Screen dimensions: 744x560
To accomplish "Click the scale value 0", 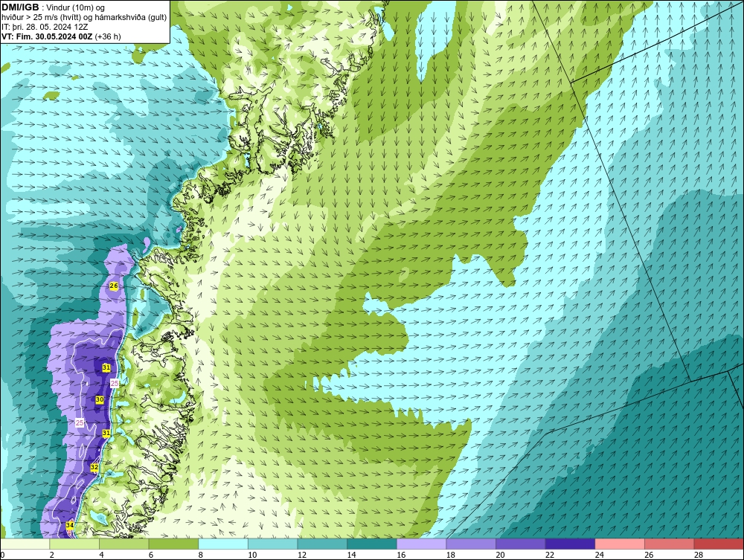I will (2, 555).
